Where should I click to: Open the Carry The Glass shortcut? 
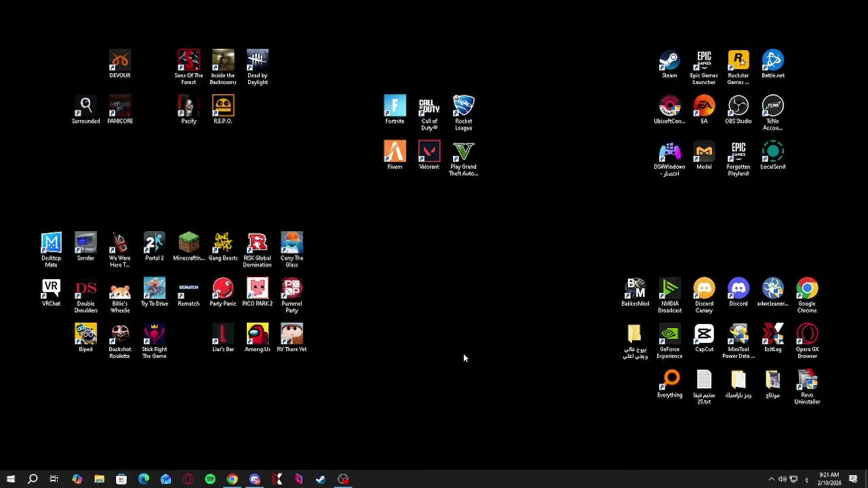click(292, 249)
